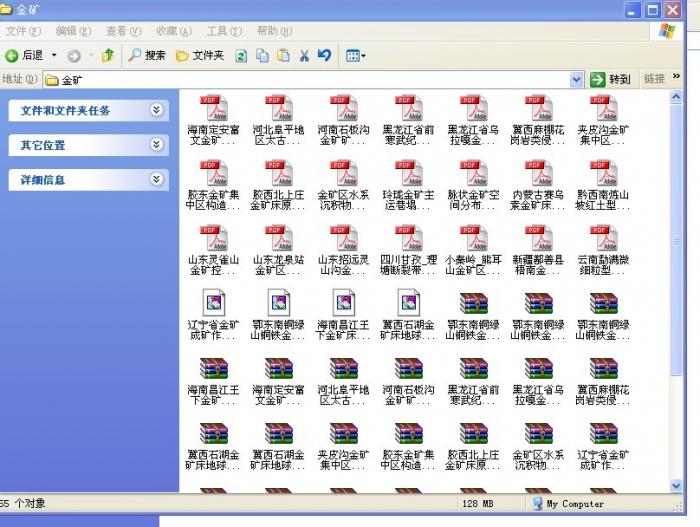Click the Paste icon in the toolbar
Image resolution: width=700 pixels, height=527 pixels.
coord(283,55)
